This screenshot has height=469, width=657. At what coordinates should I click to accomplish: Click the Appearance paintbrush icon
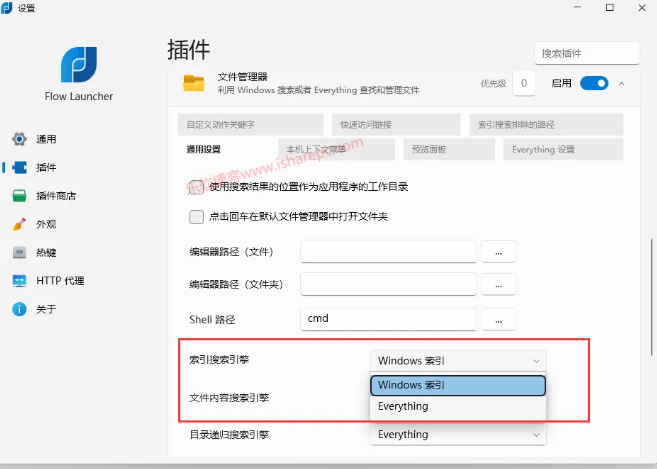(x=19, y=224)
